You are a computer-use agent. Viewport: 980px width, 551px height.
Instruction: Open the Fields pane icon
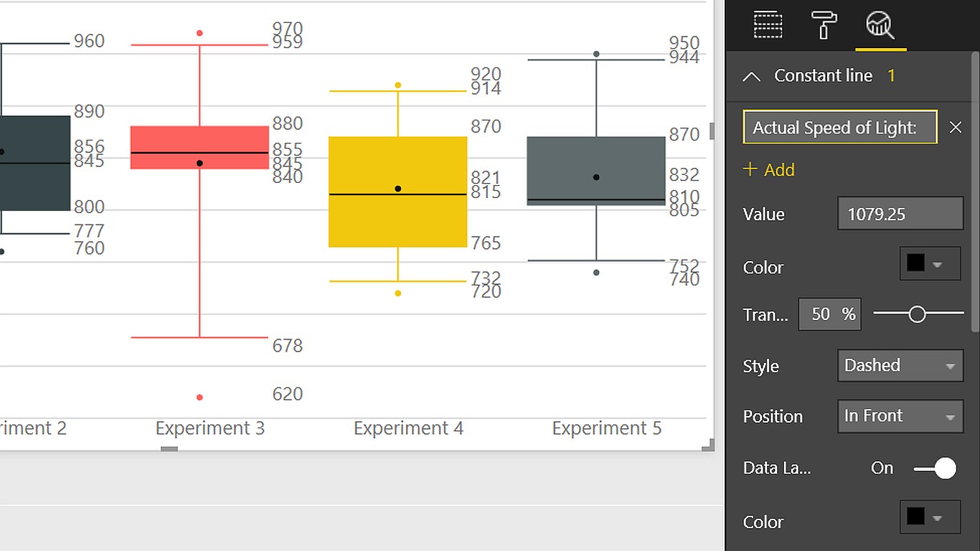point(768,25)
